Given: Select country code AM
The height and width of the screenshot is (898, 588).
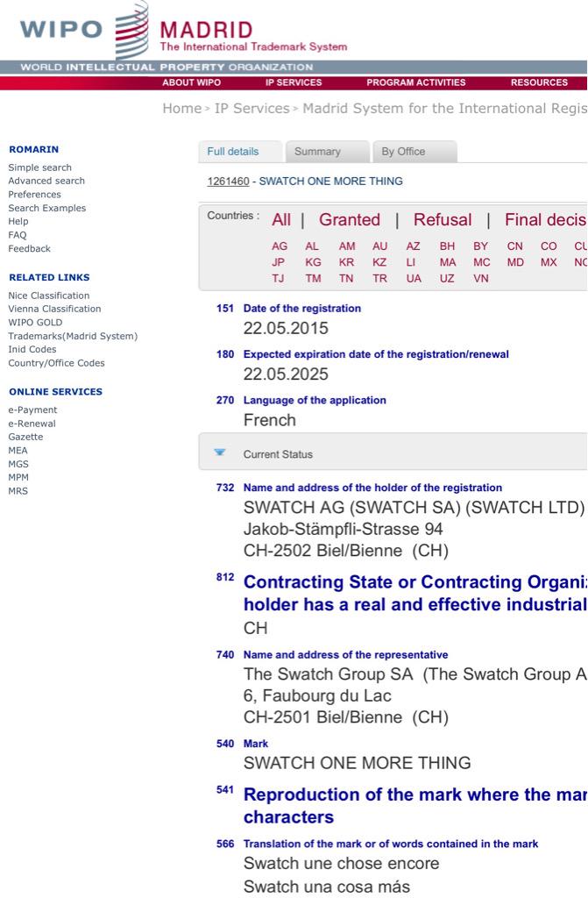Looking at the screenshot, I should [347, 246].
